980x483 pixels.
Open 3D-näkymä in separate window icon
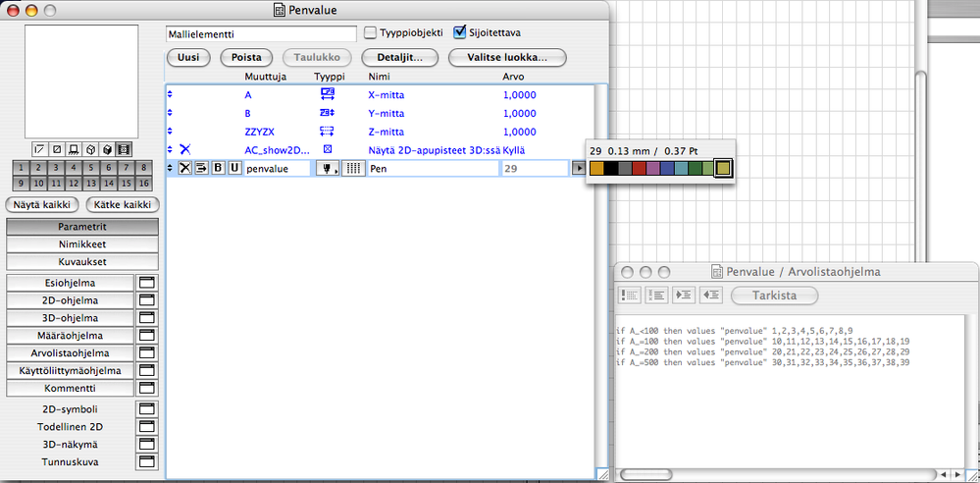[147, 445]
